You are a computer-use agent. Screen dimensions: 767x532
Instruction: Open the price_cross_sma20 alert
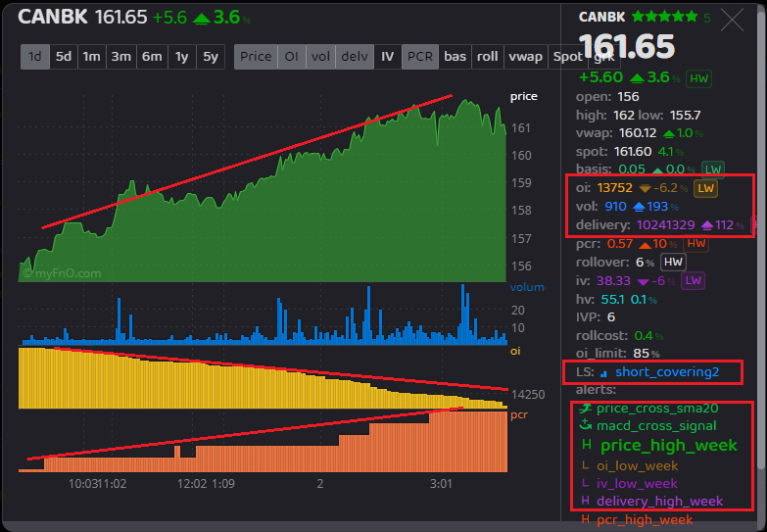[x=657, y=409]
